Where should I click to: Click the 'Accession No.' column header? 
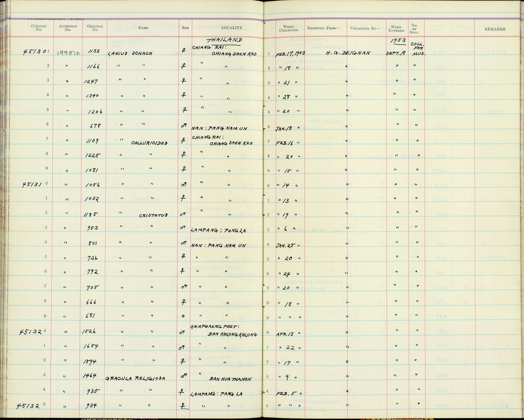68,28
